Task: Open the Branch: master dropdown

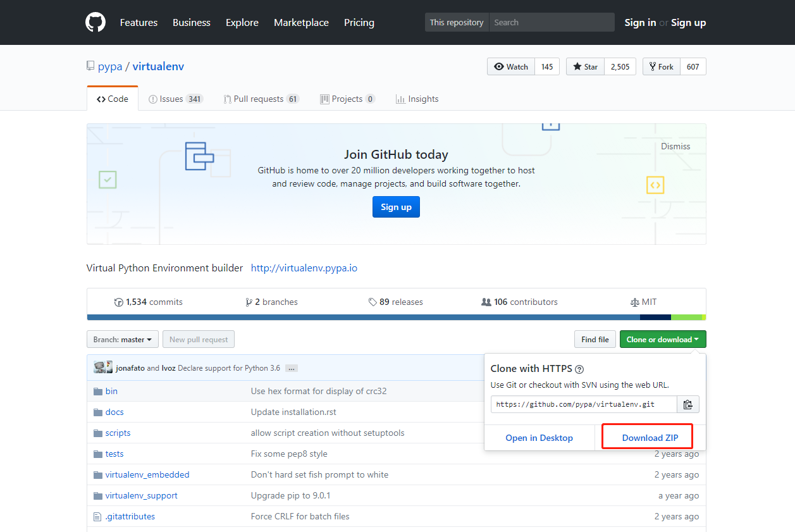Action: click(123, 340)
